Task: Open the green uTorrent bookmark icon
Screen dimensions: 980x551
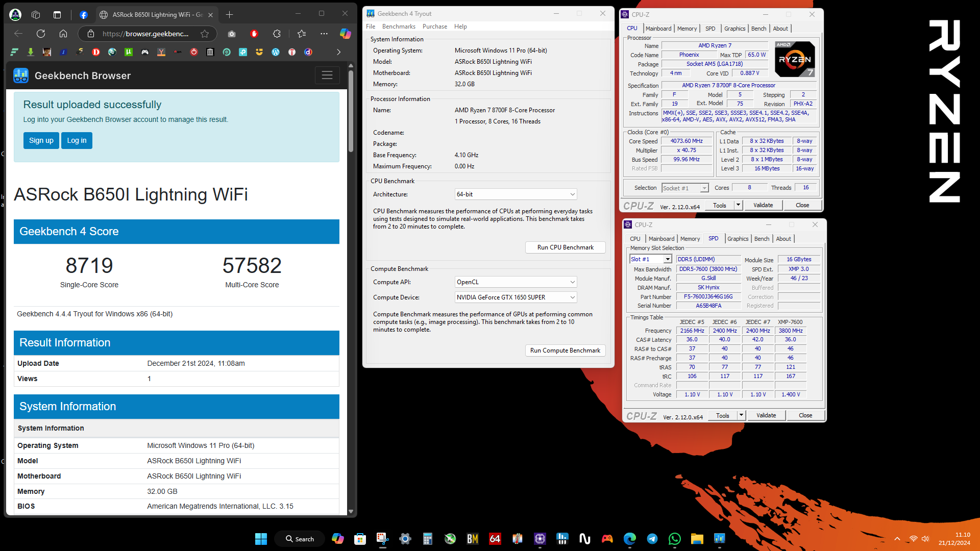Action: click(129, 52)
